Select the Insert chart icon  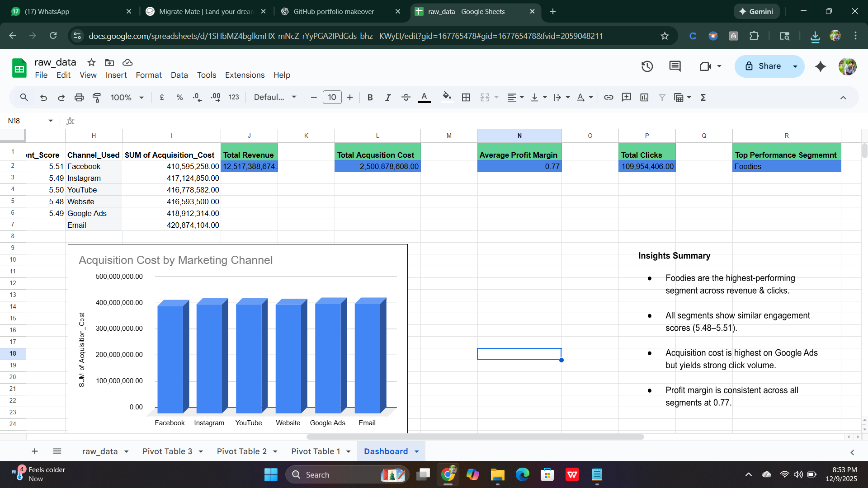[x=644, y=97]
